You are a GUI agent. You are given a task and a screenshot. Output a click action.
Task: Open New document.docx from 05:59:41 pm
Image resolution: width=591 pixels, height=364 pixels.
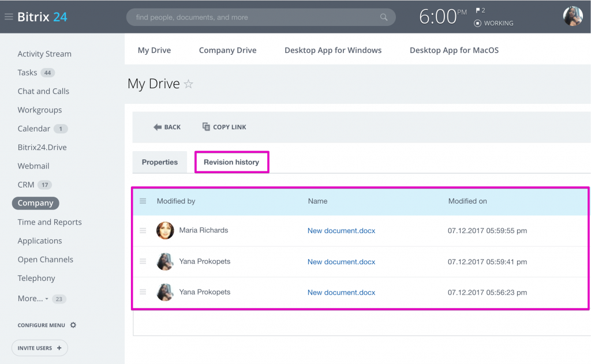click(x=341, y=261)
